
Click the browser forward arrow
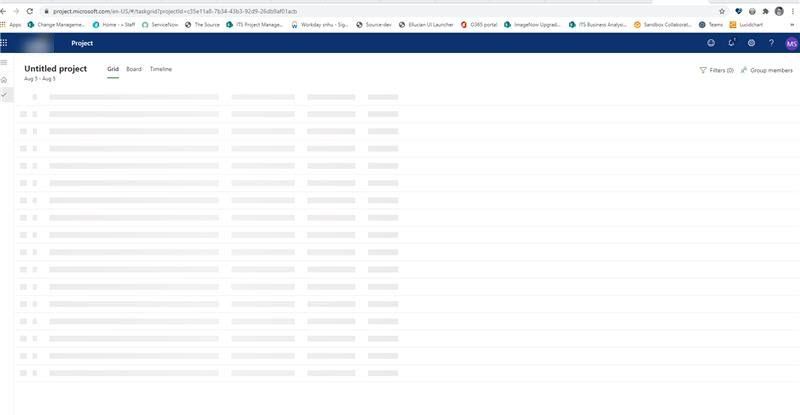pyautogui.click(x=16, y=11)
